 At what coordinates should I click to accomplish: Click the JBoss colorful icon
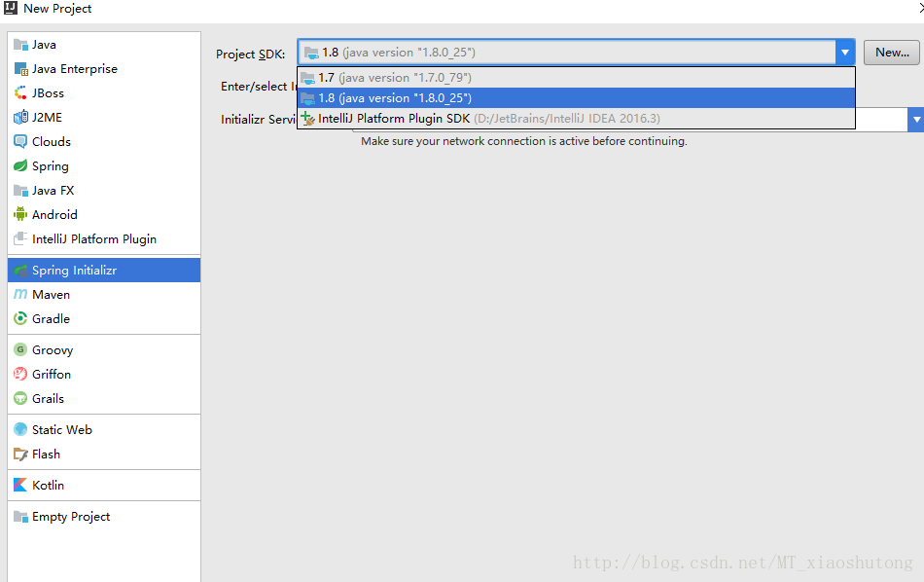[20, 93]
